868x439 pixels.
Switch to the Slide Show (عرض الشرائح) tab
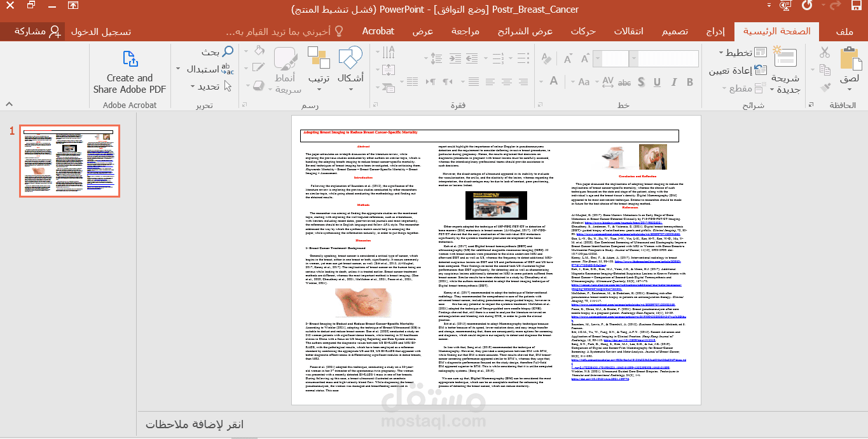coord(525,31)
